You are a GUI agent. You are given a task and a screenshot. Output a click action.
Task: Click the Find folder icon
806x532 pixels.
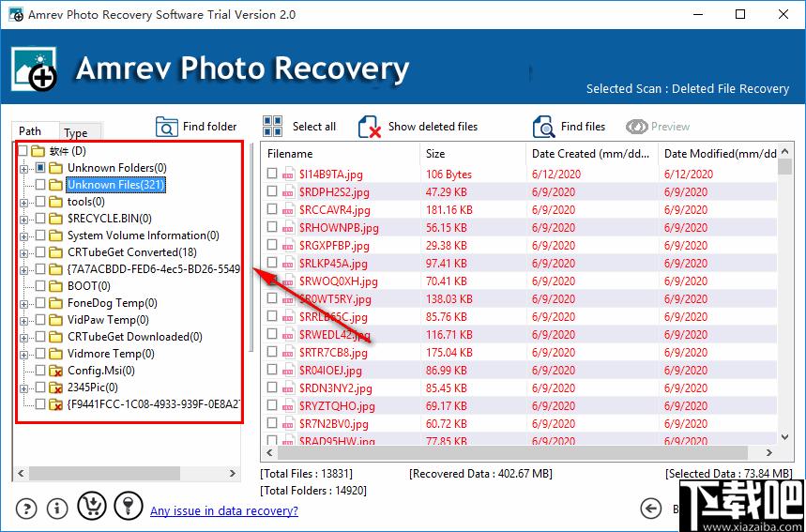click(166, 127)
